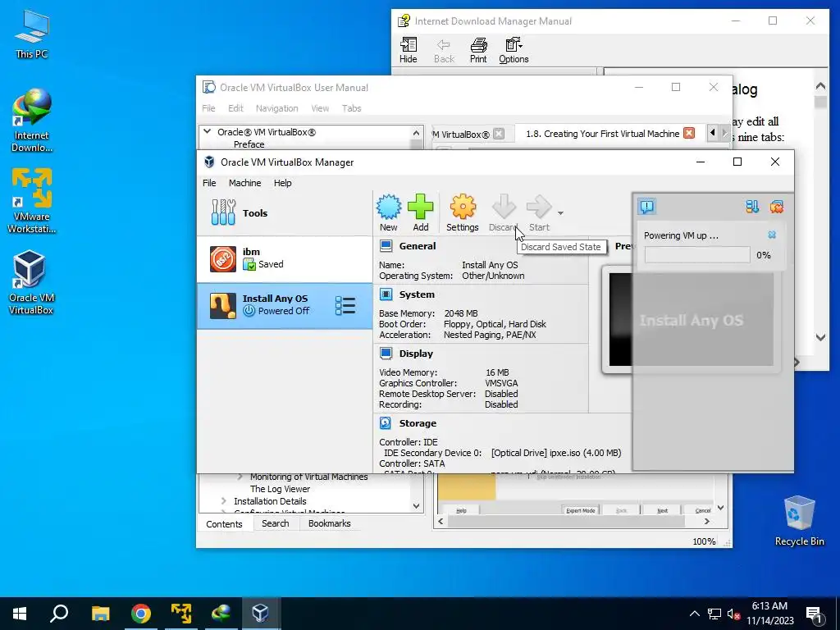This screenshot has height=630, width=840.
Task: Open Tabs menu in User Manual window
Action: [x=351, y=108]
